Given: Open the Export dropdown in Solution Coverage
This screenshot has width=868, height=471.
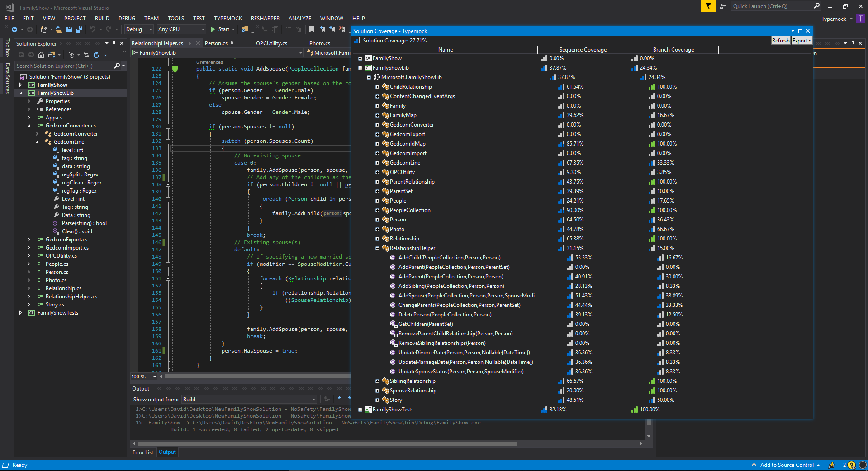Looking at the screenshot, I should point(802,41).
